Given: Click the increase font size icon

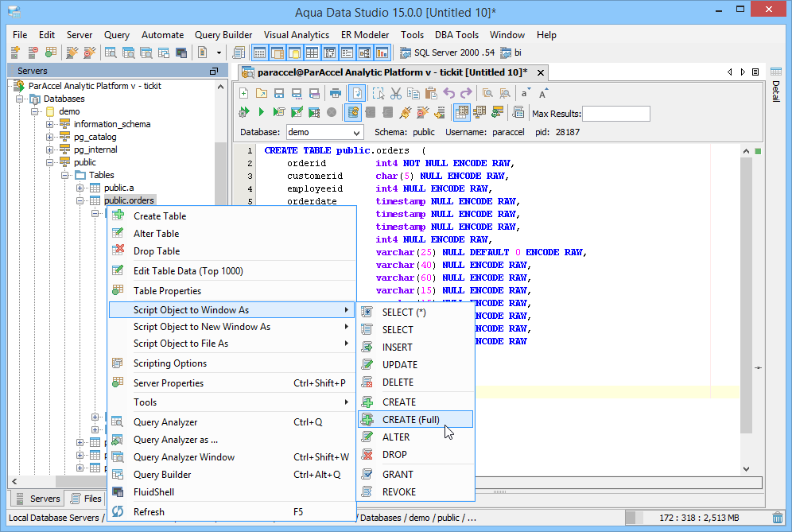Looking at the screenshot, I should pos(543,94).
